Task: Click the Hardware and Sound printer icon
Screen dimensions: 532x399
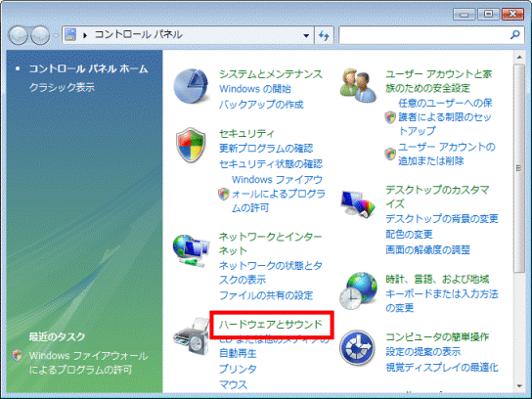Action: click(x=191, y=336)
